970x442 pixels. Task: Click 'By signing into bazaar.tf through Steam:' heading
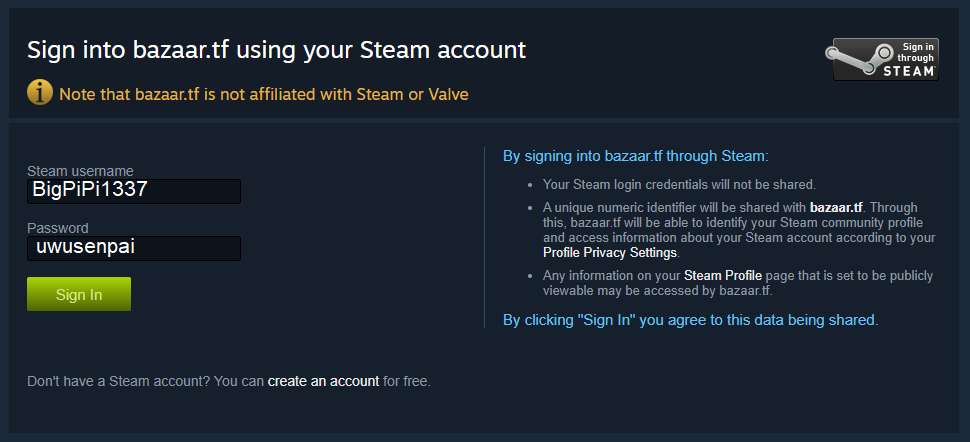[635, 156]
